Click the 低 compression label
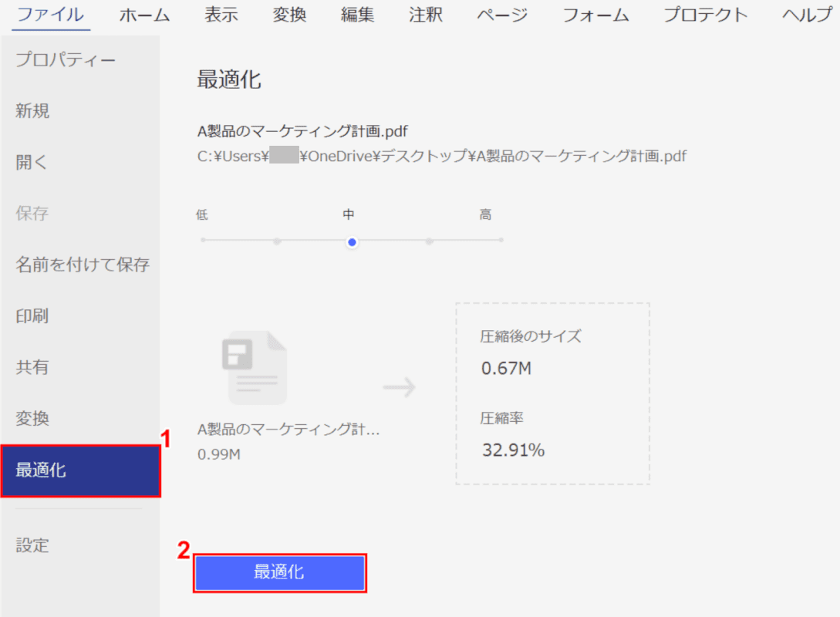The image size is (840, 617). coord(202,214)
